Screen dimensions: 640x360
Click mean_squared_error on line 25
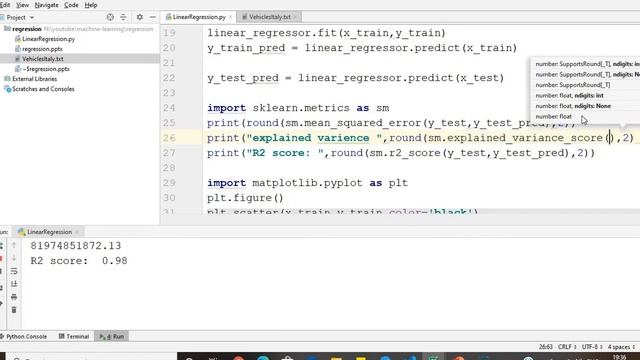coord(363,123)
